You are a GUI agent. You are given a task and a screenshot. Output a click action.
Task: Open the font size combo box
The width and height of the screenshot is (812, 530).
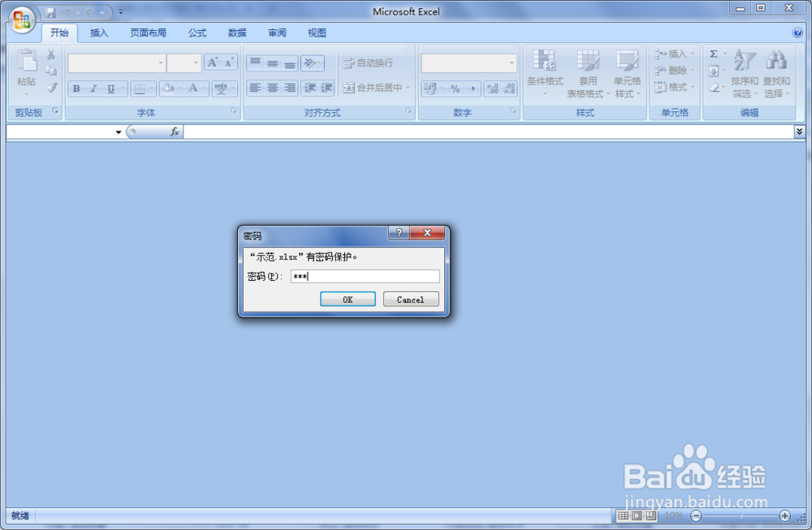(x=184, y=63)
